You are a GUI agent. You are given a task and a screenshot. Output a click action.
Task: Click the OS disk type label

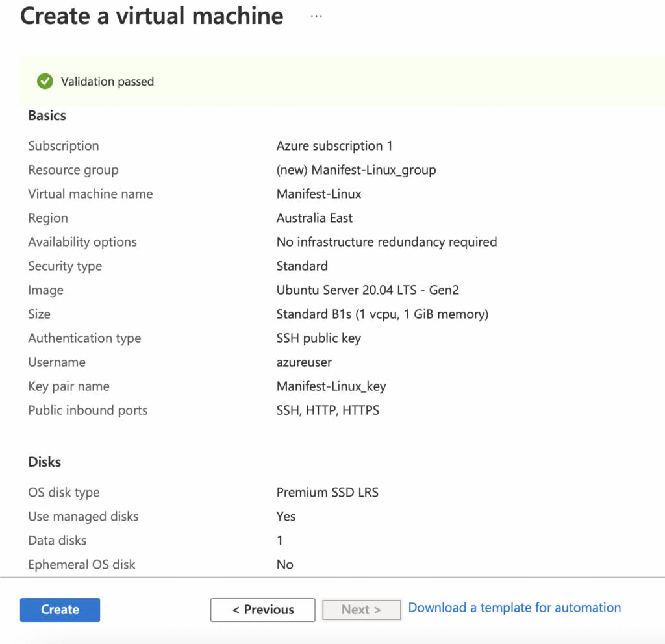point(64,493)
